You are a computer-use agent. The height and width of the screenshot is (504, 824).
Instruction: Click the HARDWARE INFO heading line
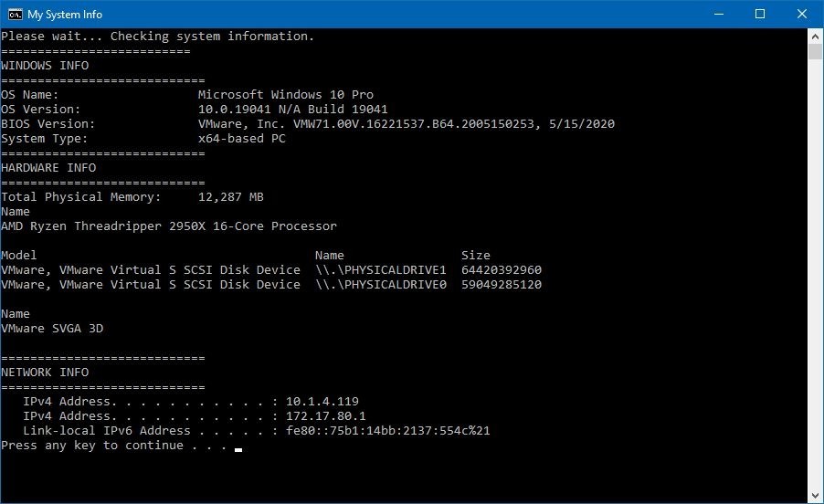pos(48,168)
